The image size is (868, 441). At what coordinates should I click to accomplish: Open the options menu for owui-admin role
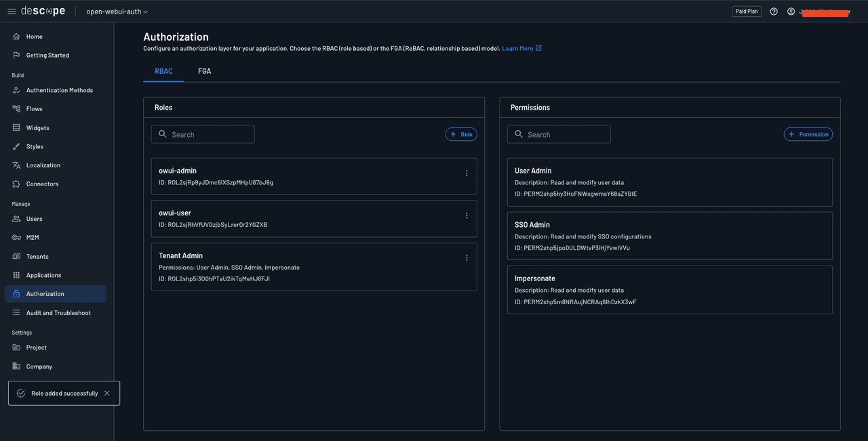[x=467, y=173]
